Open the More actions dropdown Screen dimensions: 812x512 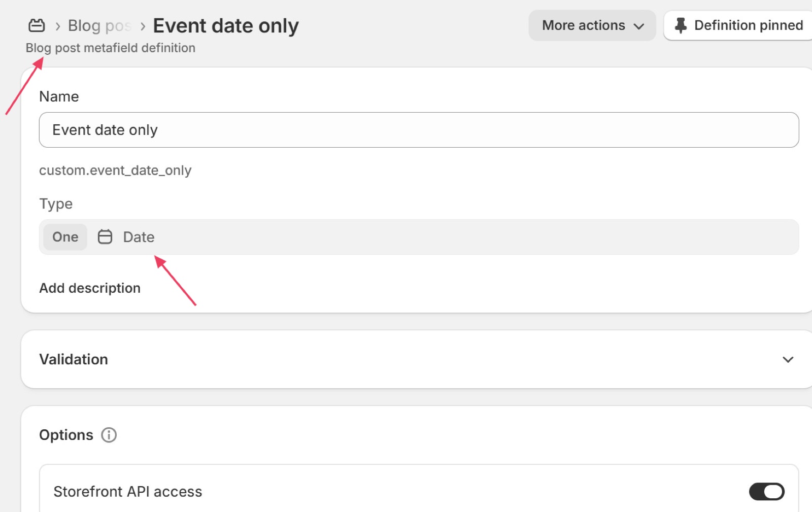coord(592,25)
